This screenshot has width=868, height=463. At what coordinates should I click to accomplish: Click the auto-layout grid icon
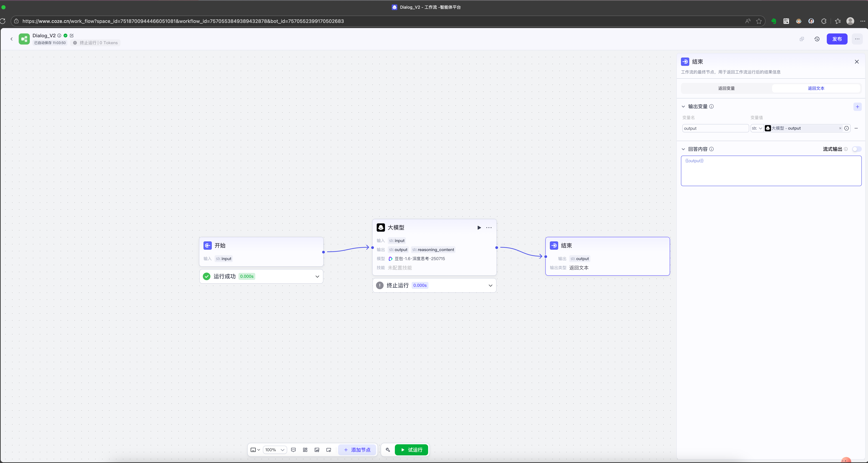tap(305, 450)
